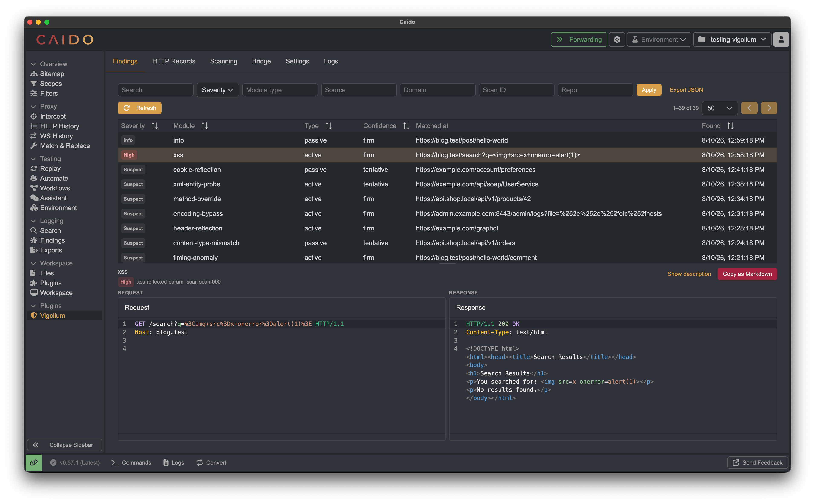Viewport: 815px width, 504px height.
Task: Click the browser launch icon in header
Action: 617,39
